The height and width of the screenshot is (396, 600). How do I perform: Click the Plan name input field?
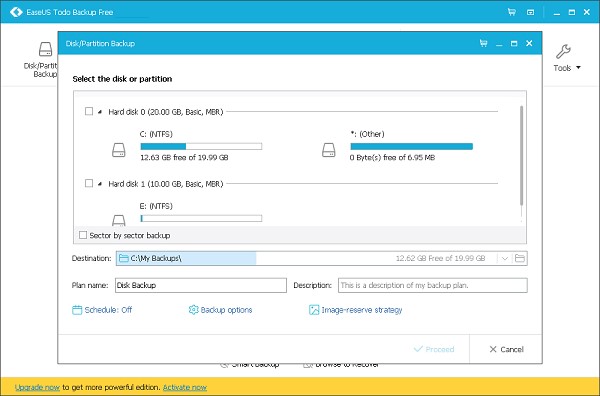(201, 285)
